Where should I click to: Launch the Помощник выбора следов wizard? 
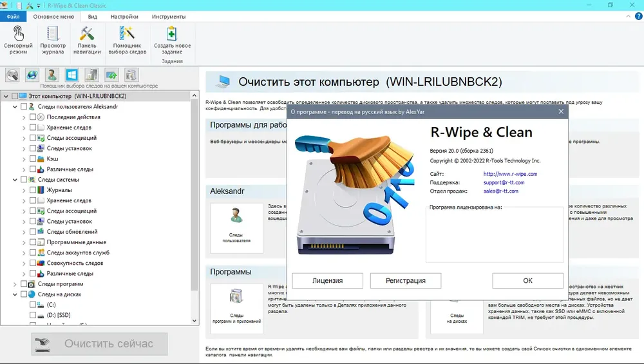pos(128,40)
